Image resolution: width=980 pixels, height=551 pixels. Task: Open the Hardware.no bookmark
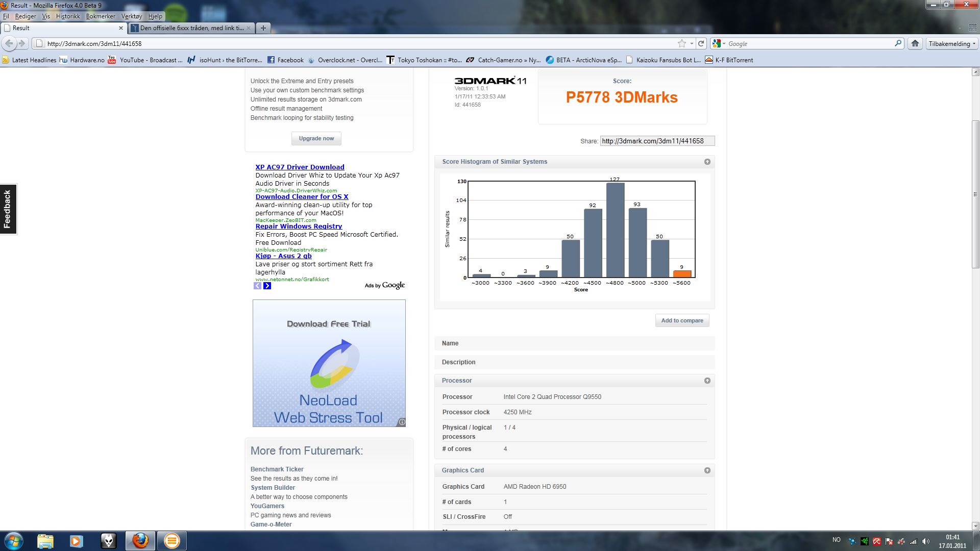pos(82,60)
